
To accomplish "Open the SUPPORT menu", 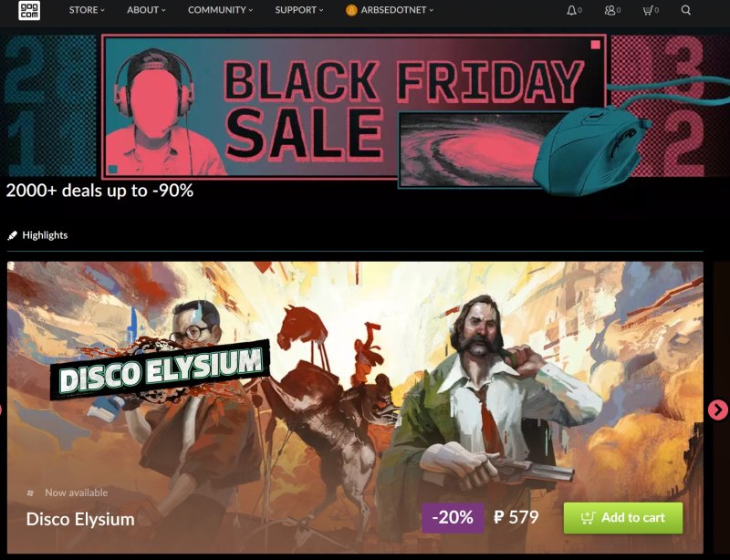I will point(299,10).
